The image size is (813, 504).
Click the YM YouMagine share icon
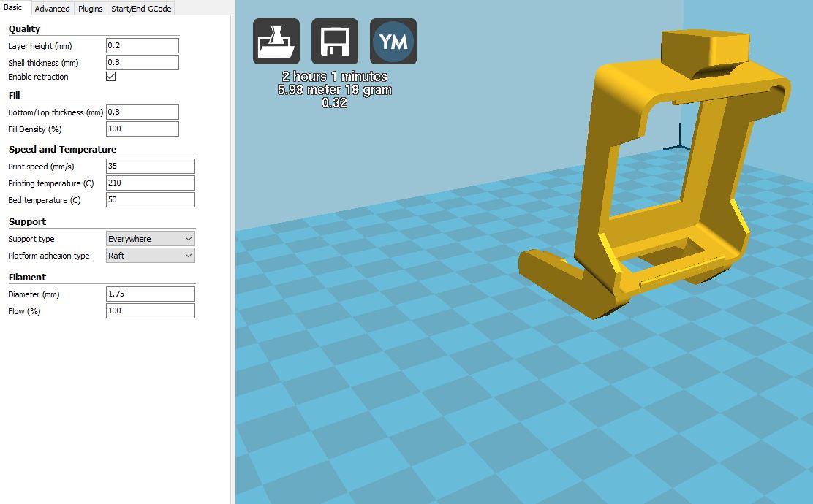click(x=393, y=42)
